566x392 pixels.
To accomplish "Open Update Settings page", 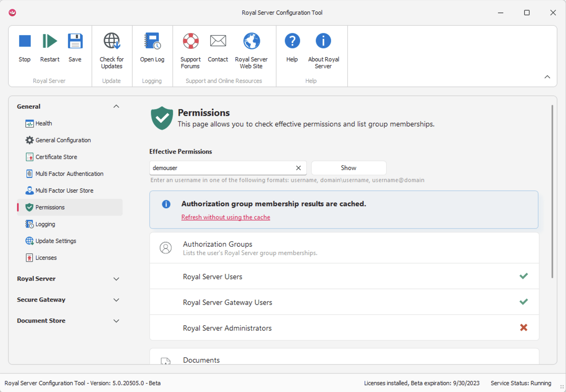I will 70,241.
